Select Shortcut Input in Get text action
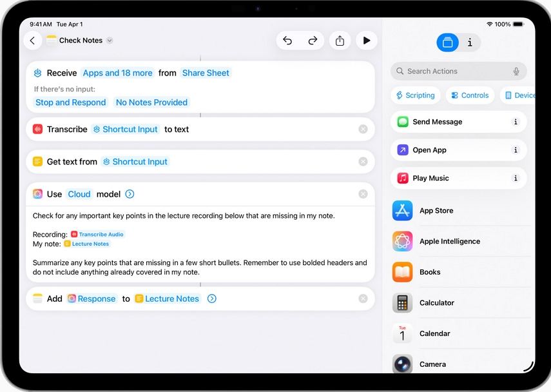The height and width of the screenshot is (392, 551). coord(135,162)
